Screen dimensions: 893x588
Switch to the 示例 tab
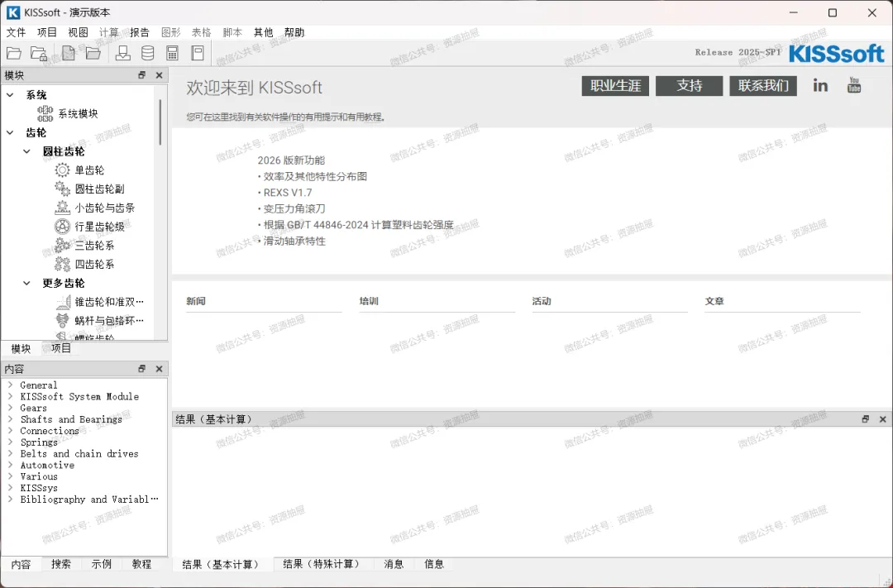102,564
